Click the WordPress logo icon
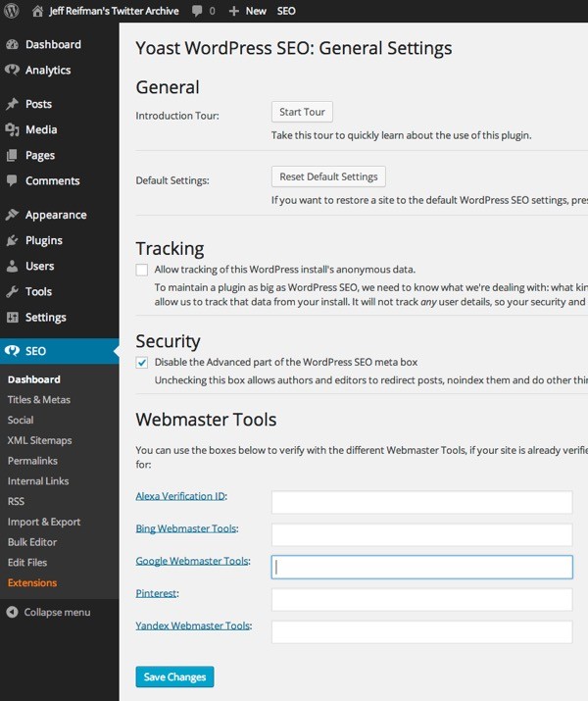This screenshot has height=701, width=588. (x=12, y=11)
